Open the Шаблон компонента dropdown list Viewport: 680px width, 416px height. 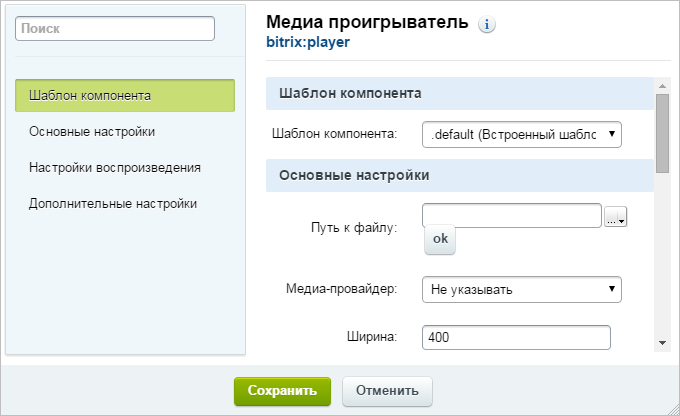pos(522,134)
